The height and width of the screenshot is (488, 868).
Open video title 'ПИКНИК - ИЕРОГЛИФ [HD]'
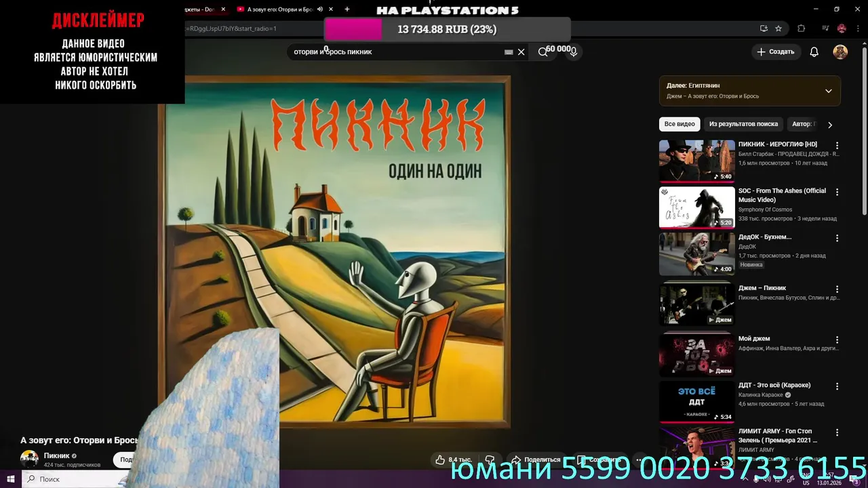tap(778, 144)
